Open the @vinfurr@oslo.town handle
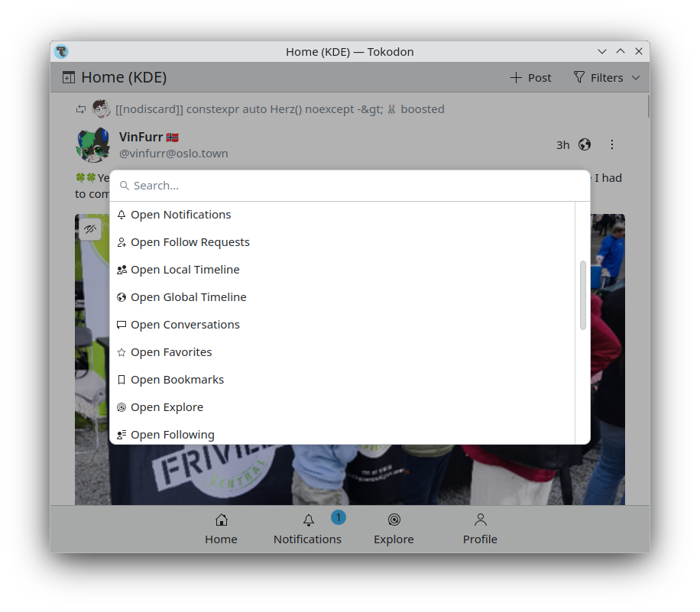Viewport: 700px width, 612px height. click(x=173, y=154)
